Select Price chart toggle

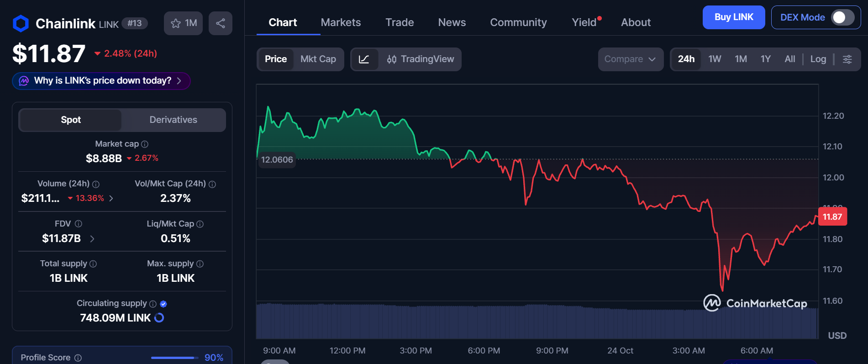pyautogui.click(x=276, y=59)
